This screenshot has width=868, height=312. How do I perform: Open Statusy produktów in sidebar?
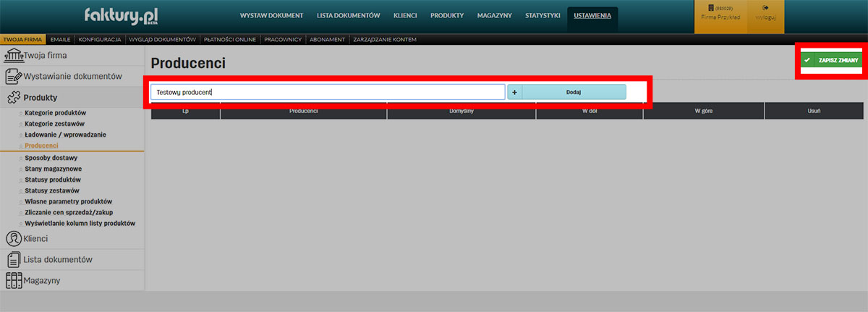coord(53,179)
